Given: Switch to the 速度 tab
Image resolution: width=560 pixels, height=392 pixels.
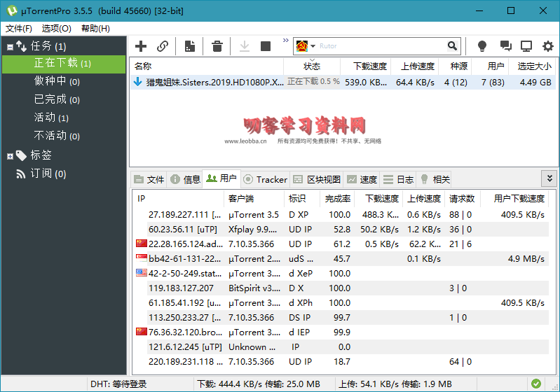Looking at the screenshot, I should coord(362,179).
